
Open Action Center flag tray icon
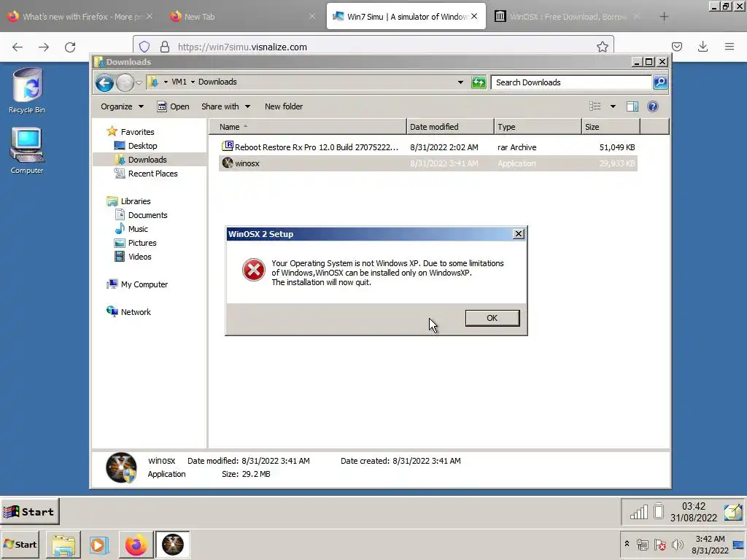point(660,545)
